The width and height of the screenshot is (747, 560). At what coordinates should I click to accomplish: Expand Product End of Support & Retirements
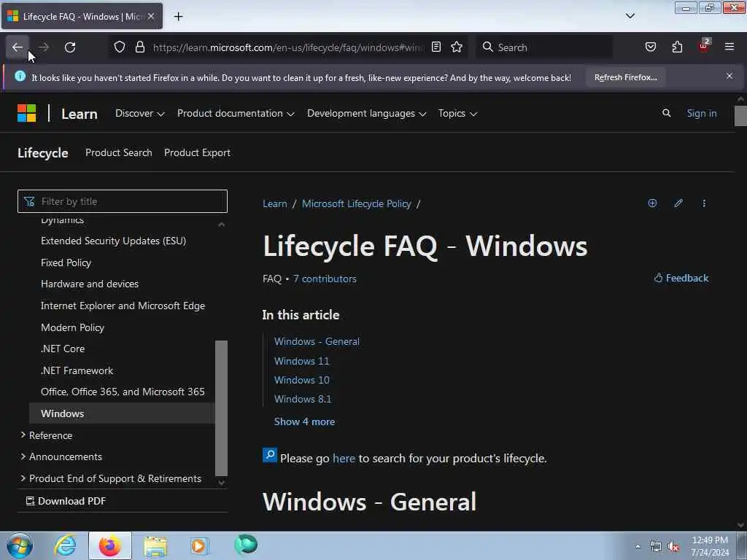[111, 478]
